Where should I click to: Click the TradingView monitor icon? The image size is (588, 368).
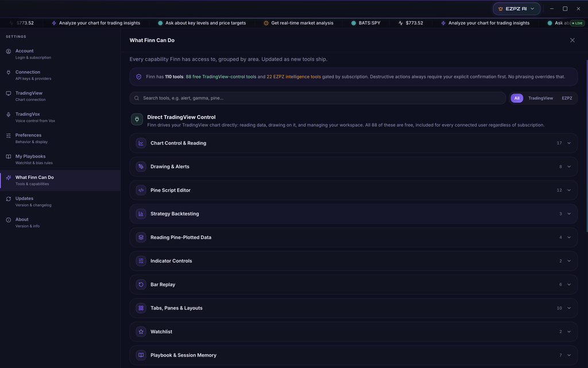click(8, 93)
